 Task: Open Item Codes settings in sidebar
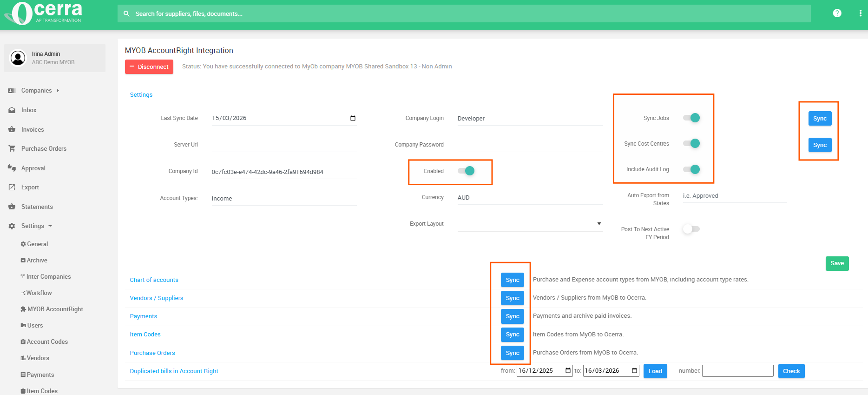coord(39,391)
